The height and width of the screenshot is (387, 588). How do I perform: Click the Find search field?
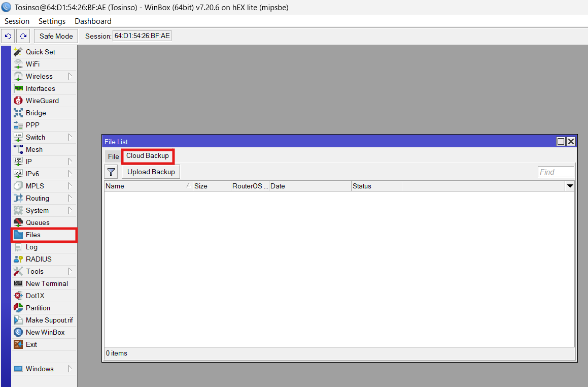pyautogui.click(x=556, y=172)
